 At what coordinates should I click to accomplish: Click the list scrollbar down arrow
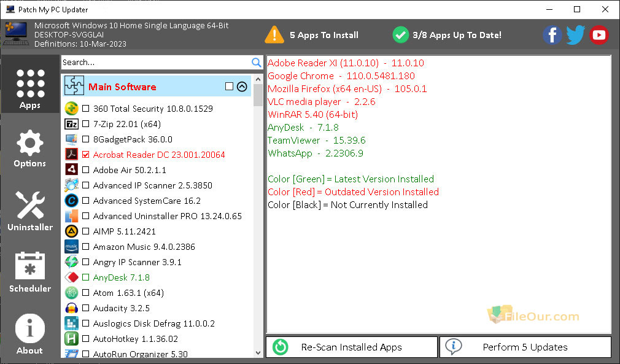click(x=258, y=353)
